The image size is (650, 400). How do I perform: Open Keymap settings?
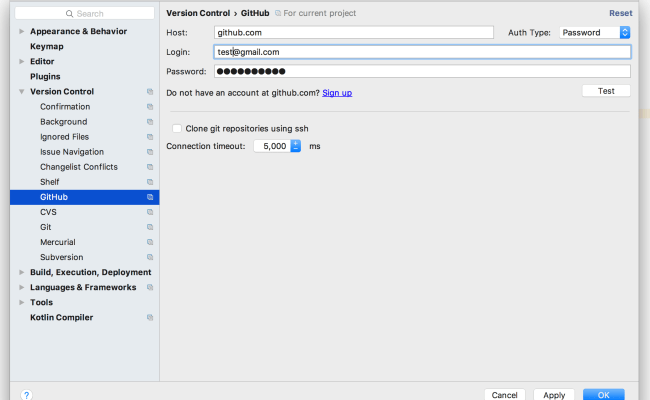[47, 46]
